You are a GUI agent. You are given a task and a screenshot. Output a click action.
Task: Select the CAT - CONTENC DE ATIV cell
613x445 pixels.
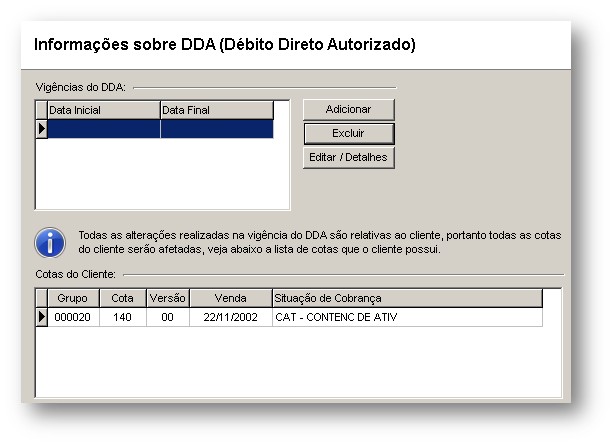[x=407, y=317]
